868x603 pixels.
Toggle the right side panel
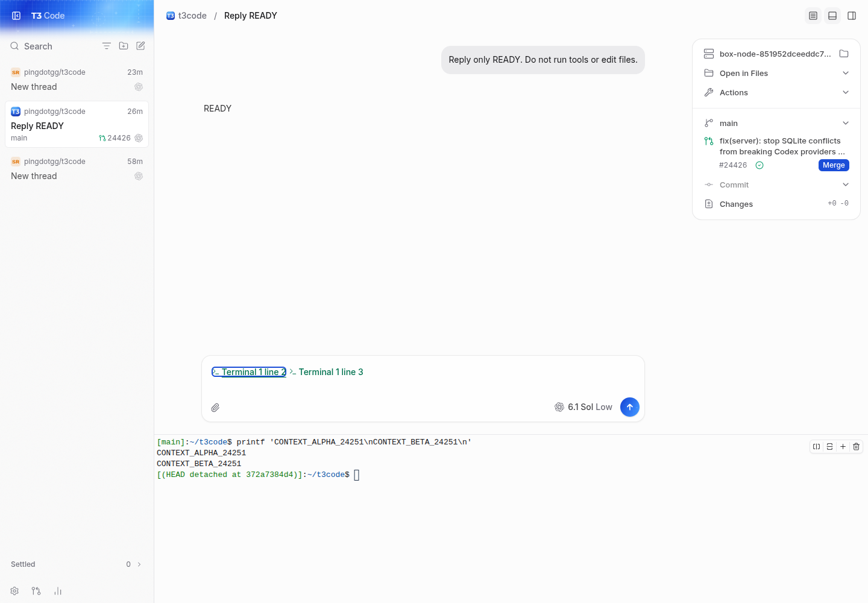tap(852, 16)
